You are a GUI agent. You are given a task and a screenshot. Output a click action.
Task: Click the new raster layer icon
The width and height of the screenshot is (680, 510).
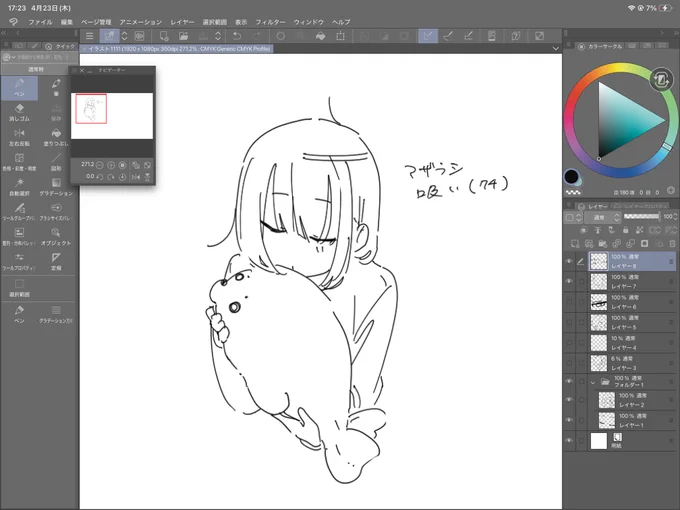575,243
